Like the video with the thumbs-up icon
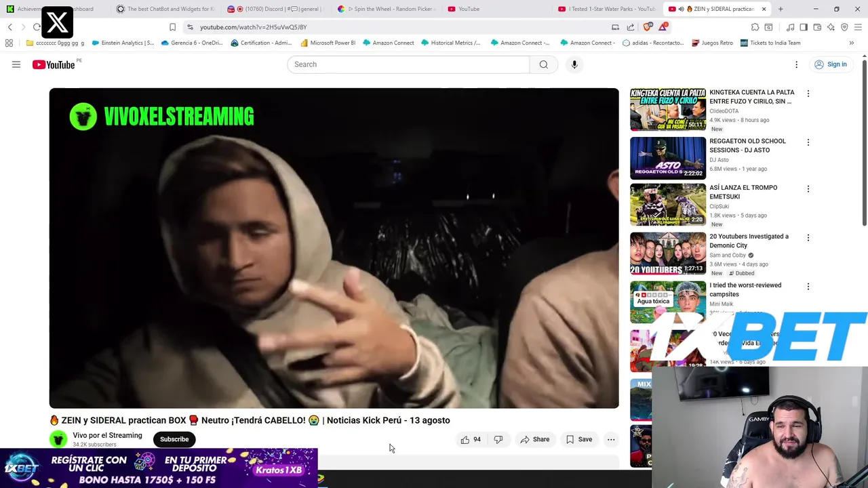The height and width of the screenshot is (488, 868). [471, 439]
